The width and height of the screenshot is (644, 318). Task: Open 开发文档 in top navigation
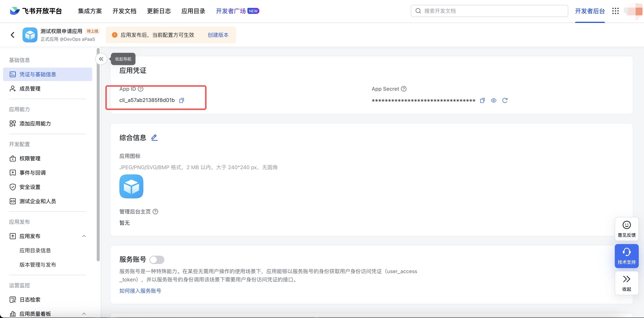124,11
